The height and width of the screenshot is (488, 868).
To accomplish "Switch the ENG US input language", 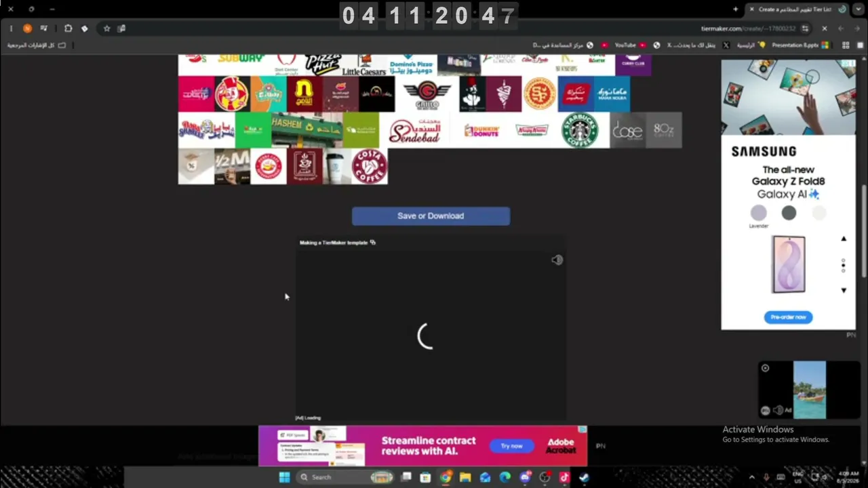I will (x=798, y=477).
